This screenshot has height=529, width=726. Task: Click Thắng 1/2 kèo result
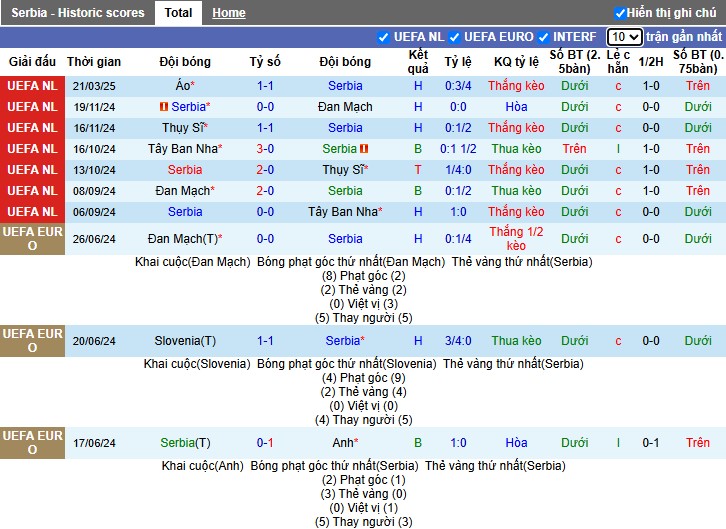tap(516, 239)
